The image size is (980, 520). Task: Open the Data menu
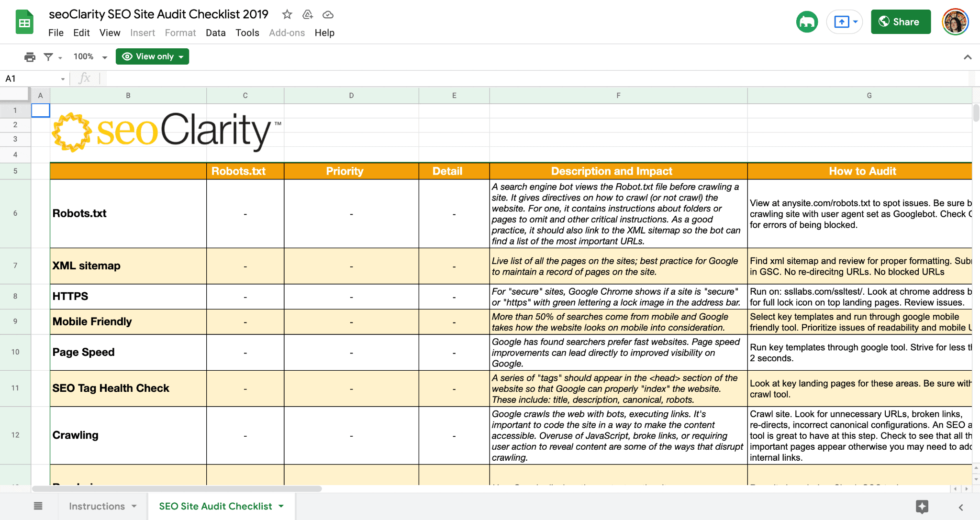tap(215, 33)
